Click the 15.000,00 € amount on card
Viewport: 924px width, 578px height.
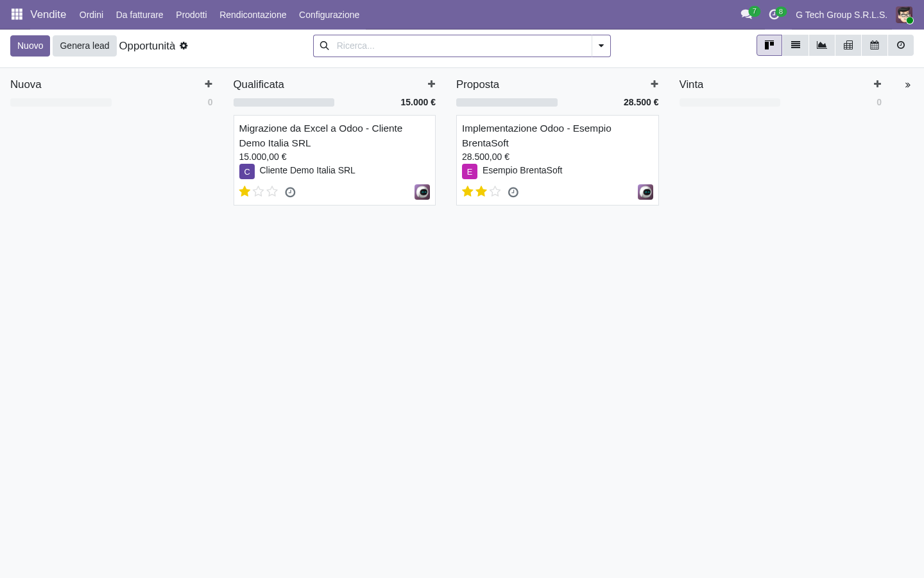pyautogui.click(x=262, y=157)
